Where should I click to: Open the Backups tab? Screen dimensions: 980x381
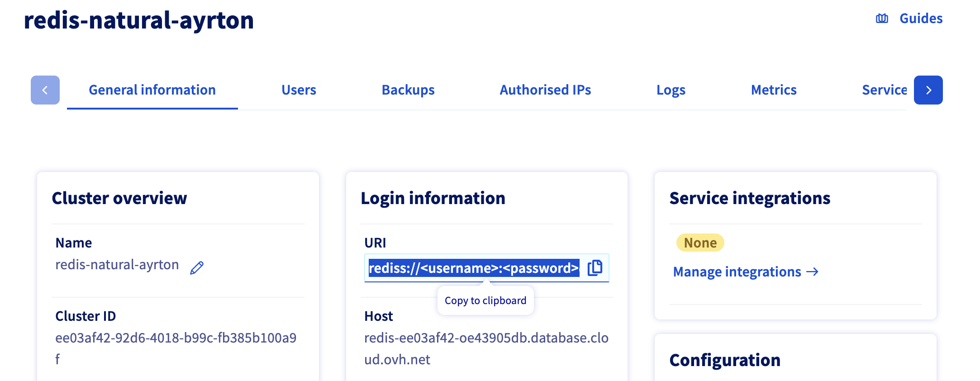[408, 90]
